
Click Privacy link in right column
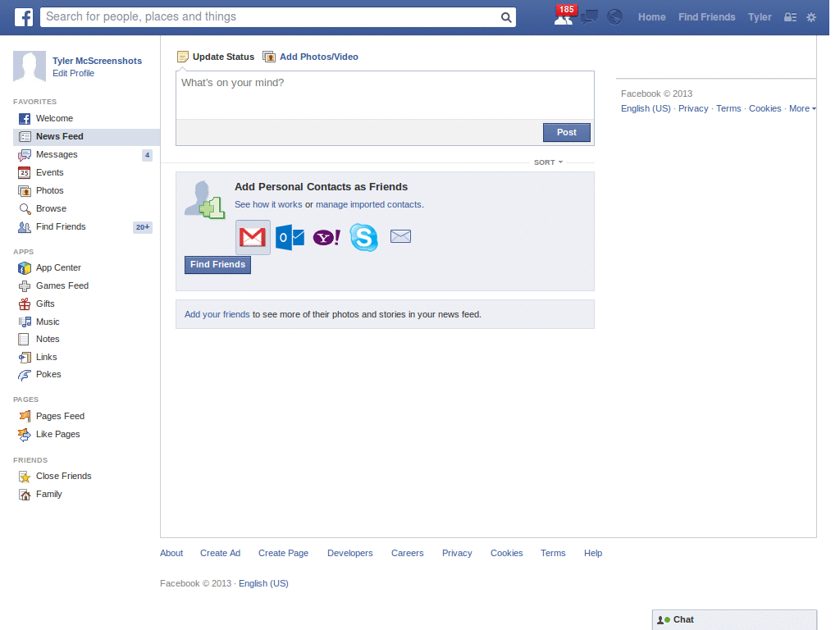[x=693, y=109]
